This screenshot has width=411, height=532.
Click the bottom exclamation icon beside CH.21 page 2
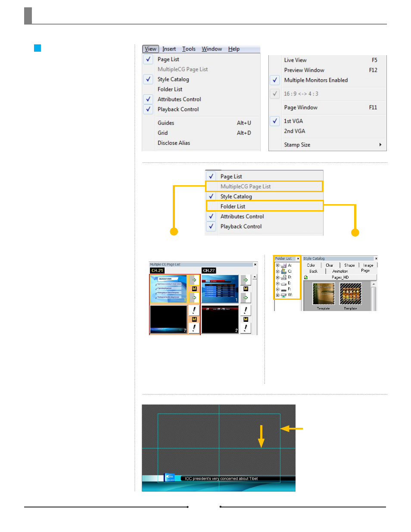[194, 328]
